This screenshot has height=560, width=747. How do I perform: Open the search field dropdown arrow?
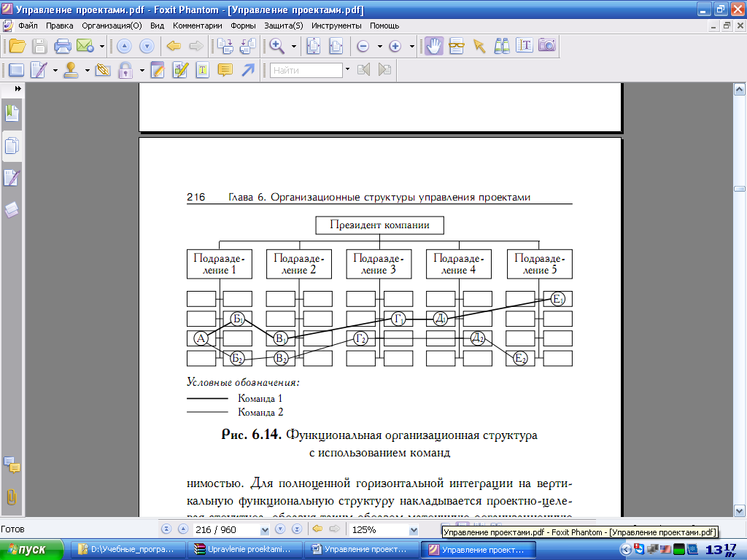tap(347, 69)
